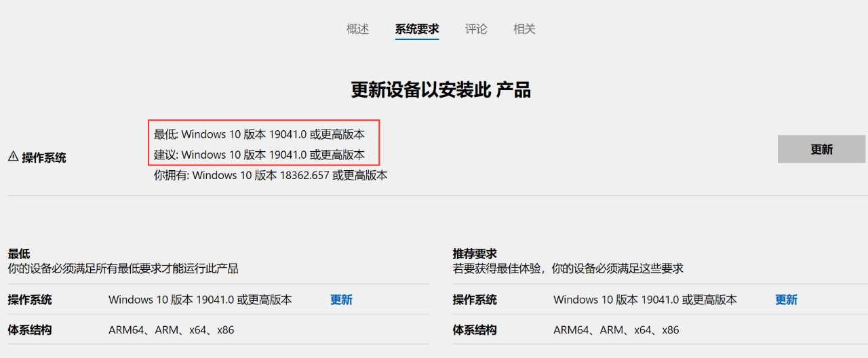Screen dimensions: 868x358
Task: Click the 体系结构 label in the 推荐要求 table
Action: click(x=475, y=330)
